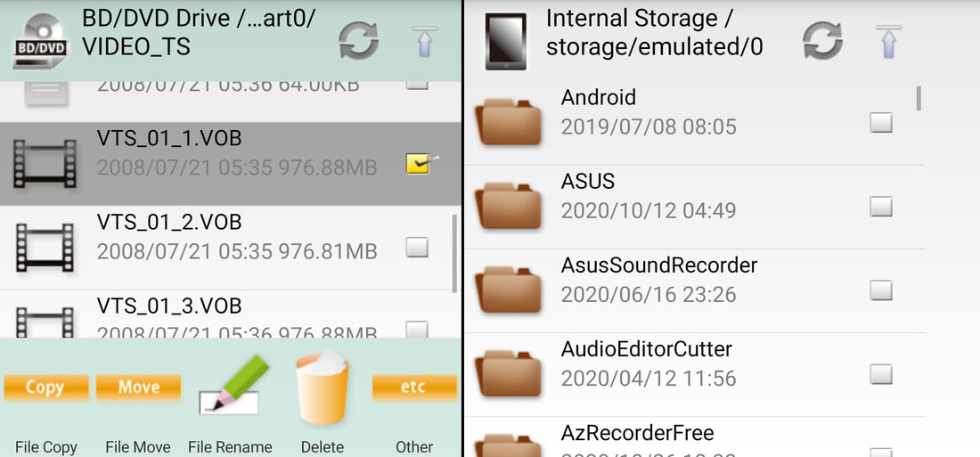
Task: Click the BD/DVD drive icon
Action: coord(41,41)
